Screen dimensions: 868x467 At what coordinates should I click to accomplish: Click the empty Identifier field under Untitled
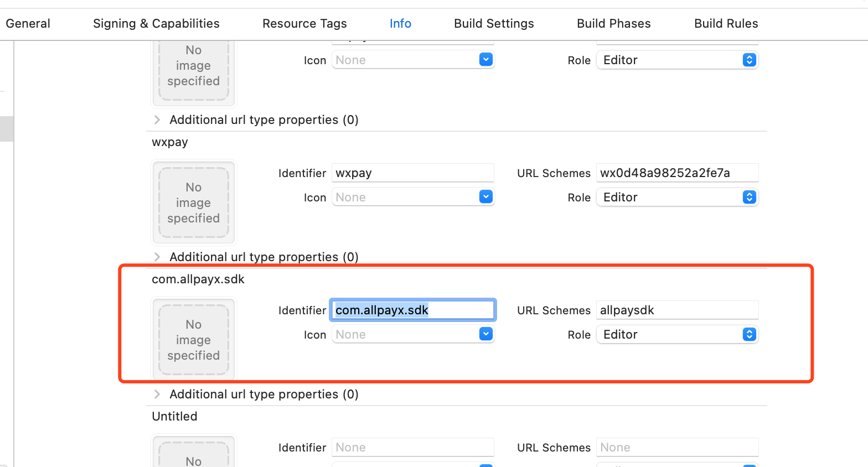click(412, 447)
